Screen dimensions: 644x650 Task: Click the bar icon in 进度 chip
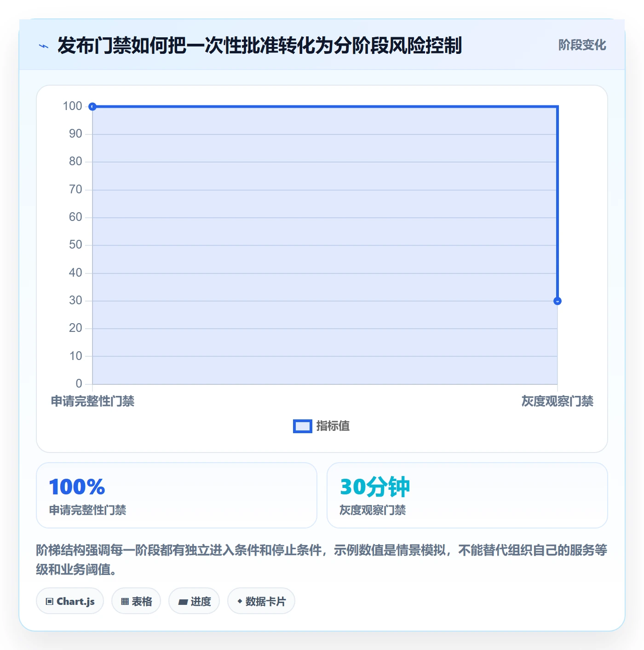pyautogui.click(x=183, y=602)
